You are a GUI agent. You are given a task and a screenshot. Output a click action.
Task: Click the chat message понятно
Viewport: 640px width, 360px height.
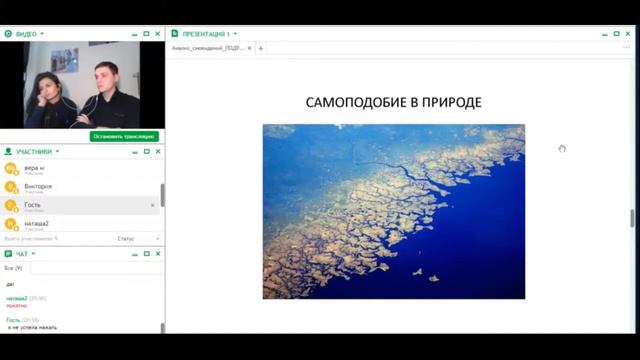[16, 305]
